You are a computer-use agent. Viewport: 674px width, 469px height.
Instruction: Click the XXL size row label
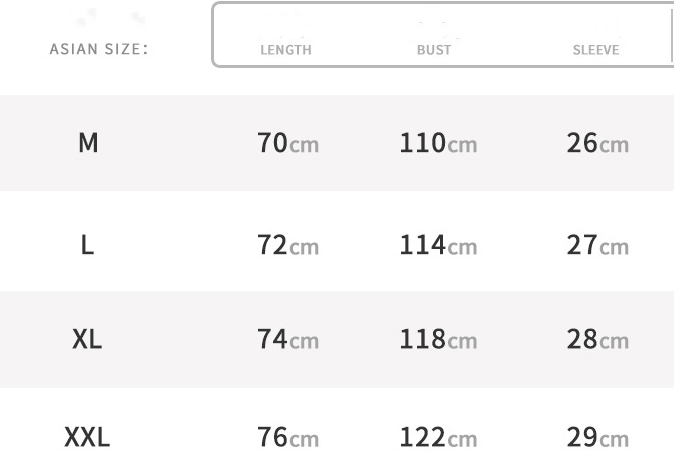click(87, 437)
